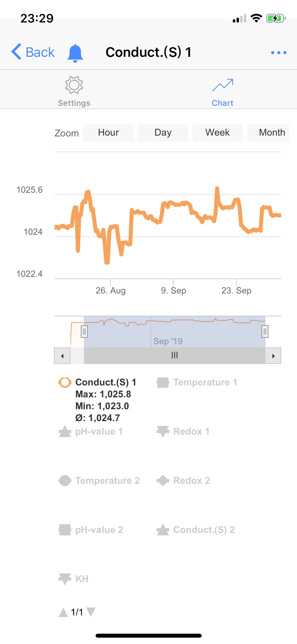Show the KH series in chart
297x644 pixels.
pos(82,579)
